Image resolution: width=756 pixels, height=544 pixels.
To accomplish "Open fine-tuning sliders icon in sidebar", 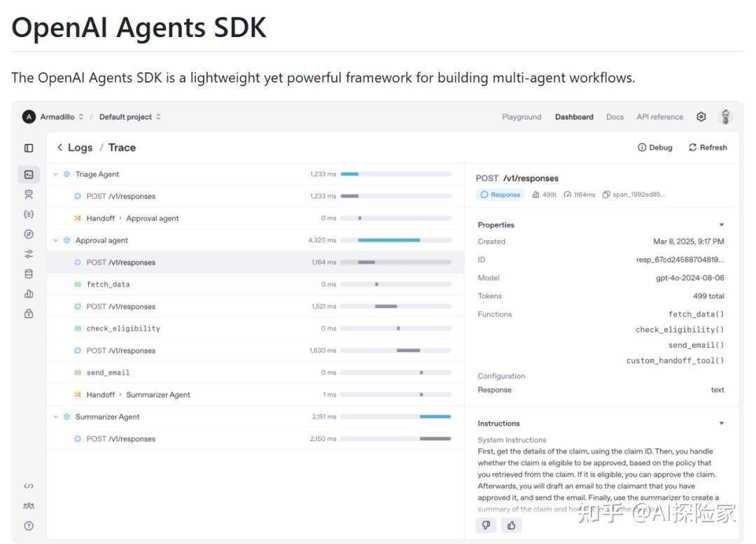I will tap(28, 254).
